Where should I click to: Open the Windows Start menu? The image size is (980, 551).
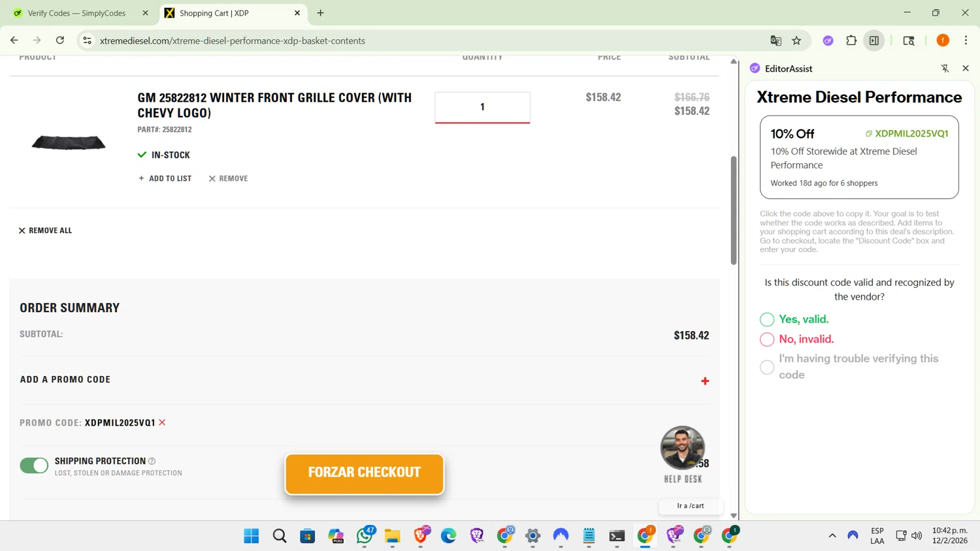click(x=252, y=536)
